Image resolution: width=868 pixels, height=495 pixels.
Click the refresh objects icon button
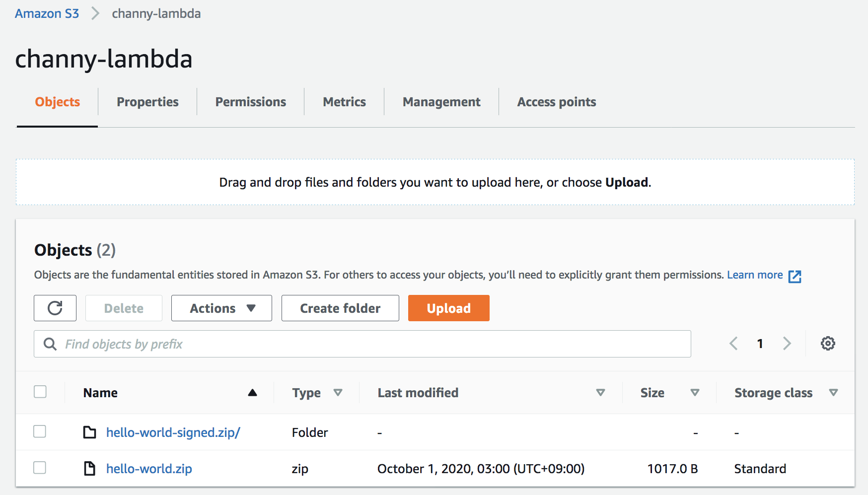tap(55, 308)
